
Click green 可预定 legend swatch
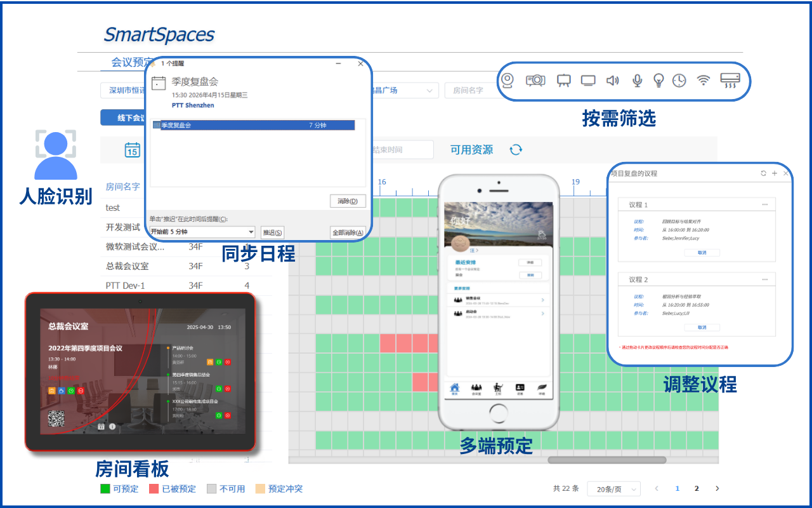pyautogui.click(x=105, y=489)
